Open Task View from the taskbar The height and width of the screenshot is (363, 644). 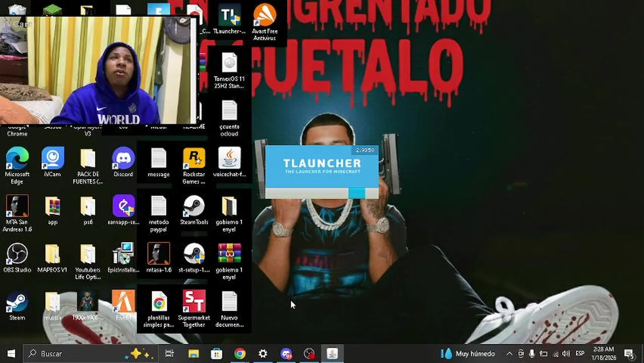(x=169, y=354)
